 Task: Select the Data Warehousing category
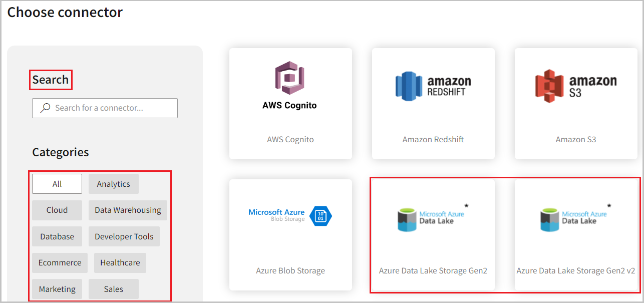point(128,210)
